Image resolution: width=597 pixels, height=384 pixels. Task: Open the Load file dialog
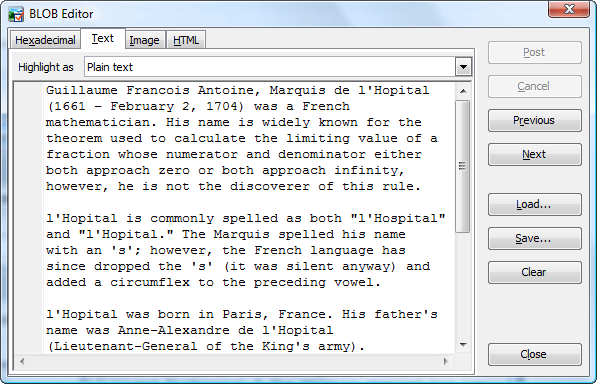tap(535, 204)
